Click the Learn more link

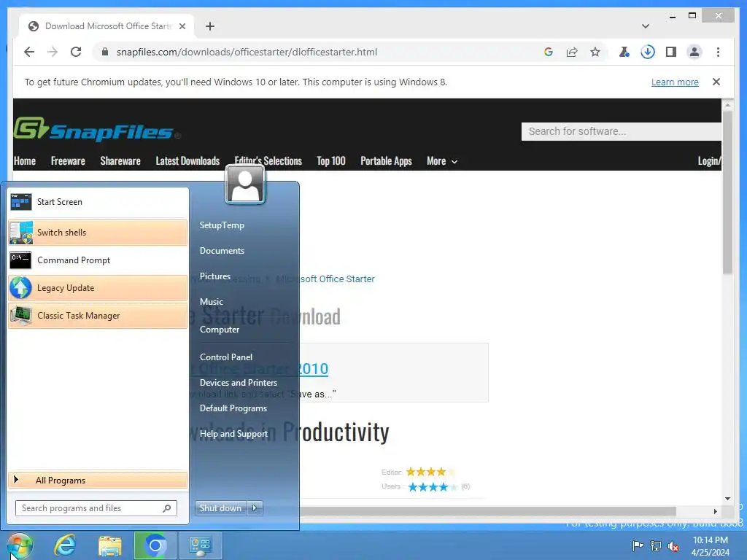coord(675,82)
